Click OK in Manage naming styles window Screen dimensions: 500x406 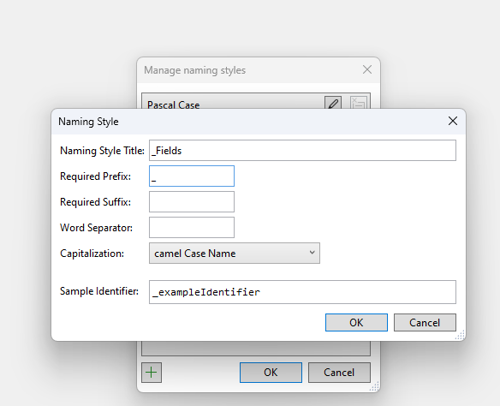tap(271, 372)
